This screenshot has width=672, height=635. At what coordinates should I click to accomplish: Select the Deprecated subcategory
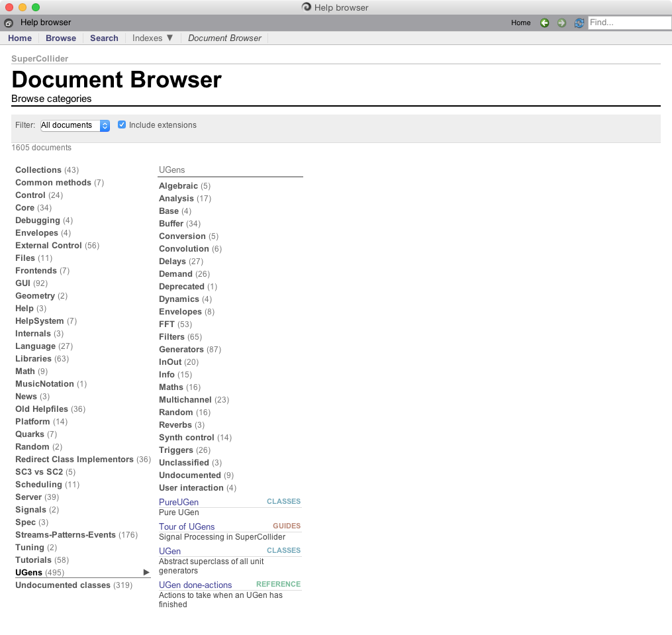(x=188, y=287)
